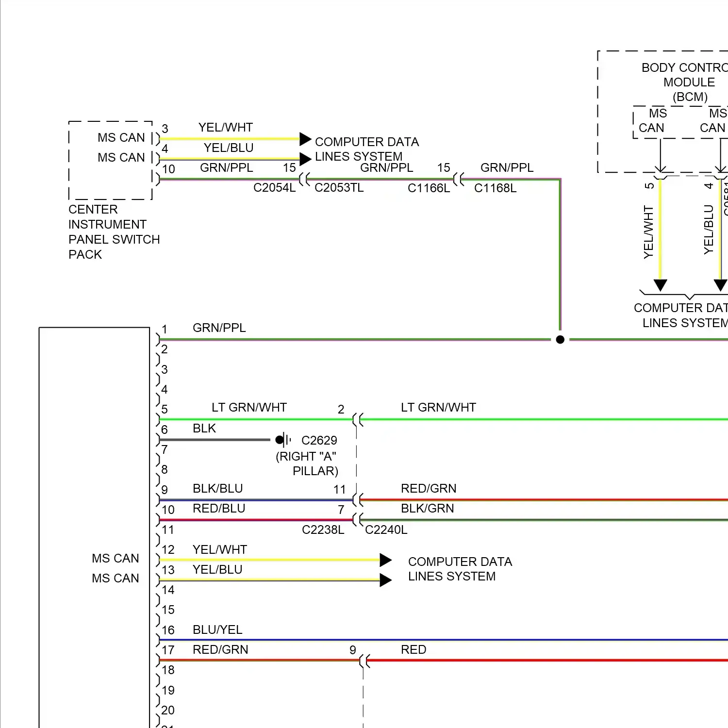The width and height of the screenshot is (728, 728).
Task: Click COMPUTER DATA LINES SYSTEM text near pins 12-13
Action: click(460, 569)
